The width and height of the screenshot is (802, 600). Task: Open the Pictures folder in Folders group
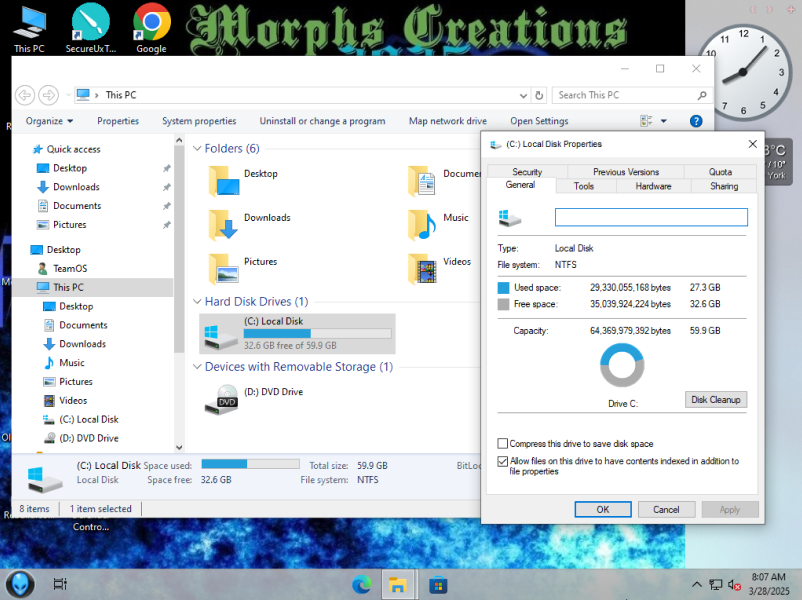click(243, 269)
